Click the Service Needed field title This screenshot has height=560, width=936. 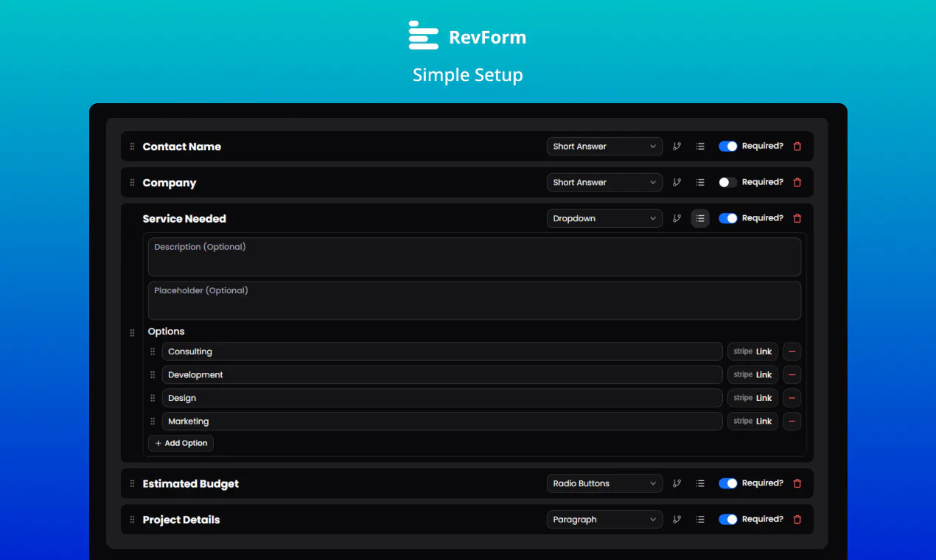pos(184,219)
